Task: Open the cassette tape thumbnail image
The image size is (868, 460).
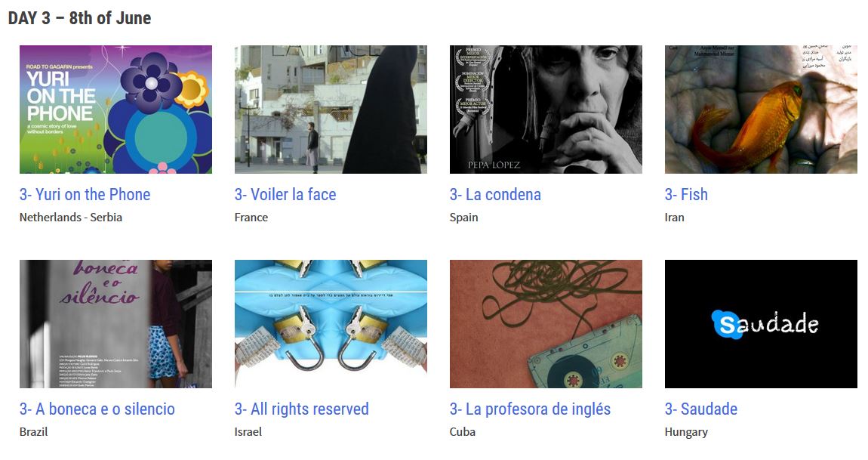Action: [546, 324]
